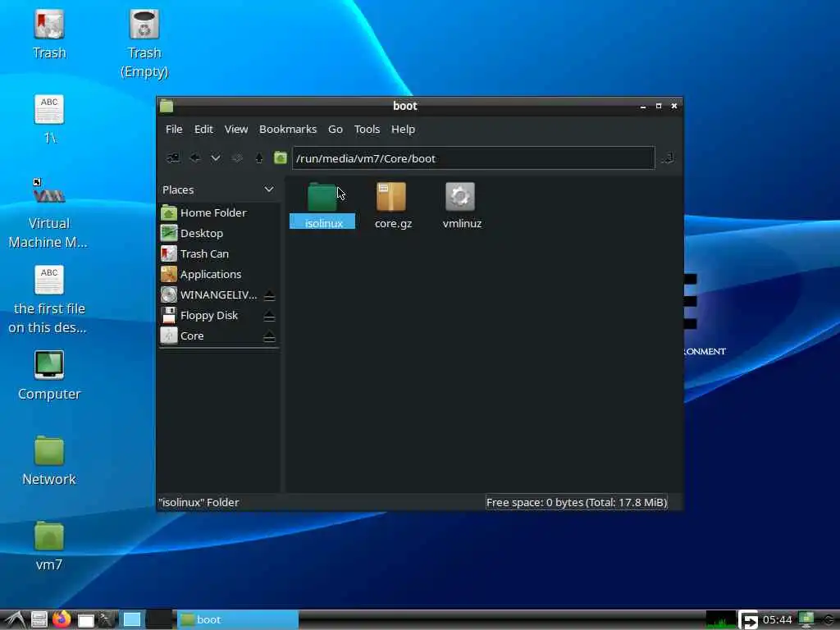Open Trash Can in the Places list

[218, 254]
